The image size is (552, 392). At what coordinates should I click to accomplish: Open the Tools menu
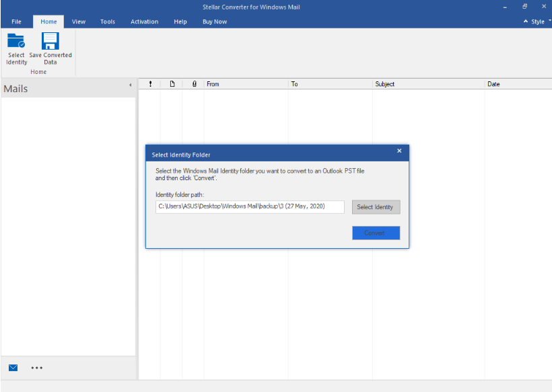(107, 21)
